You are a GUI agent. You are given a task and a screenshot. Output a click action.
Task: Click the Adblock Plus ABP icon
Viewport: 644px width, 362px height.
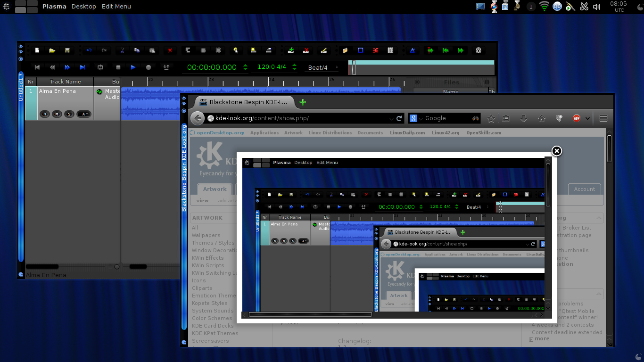tap(576, 118)
